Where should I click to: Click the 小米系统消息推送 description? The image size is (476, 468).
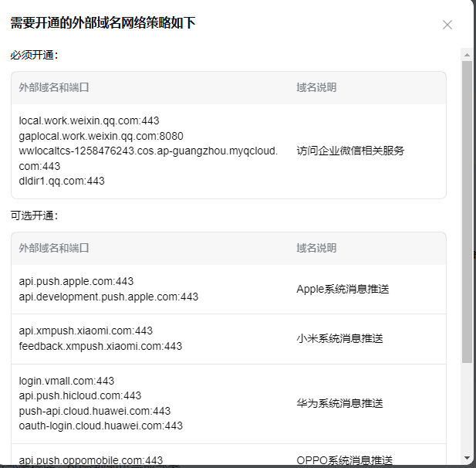click(x=339, y=339)
